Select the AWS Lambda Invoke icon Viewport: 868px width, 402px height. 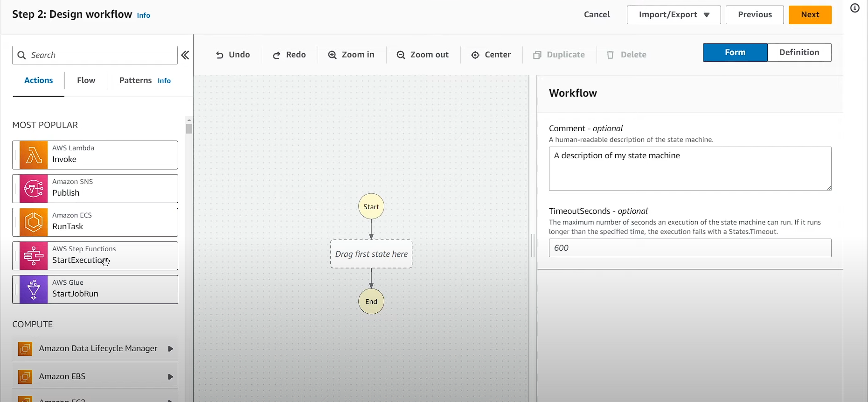[34, 155]
